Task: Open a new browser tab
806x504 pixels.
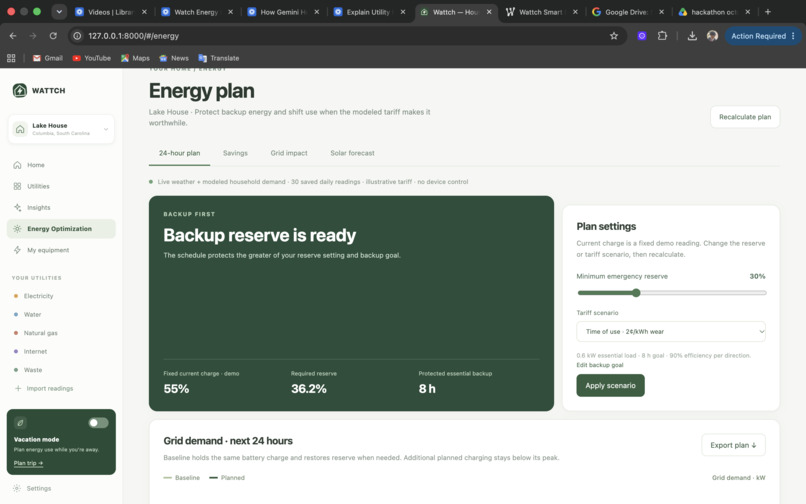Action: [x=767, y=12]
